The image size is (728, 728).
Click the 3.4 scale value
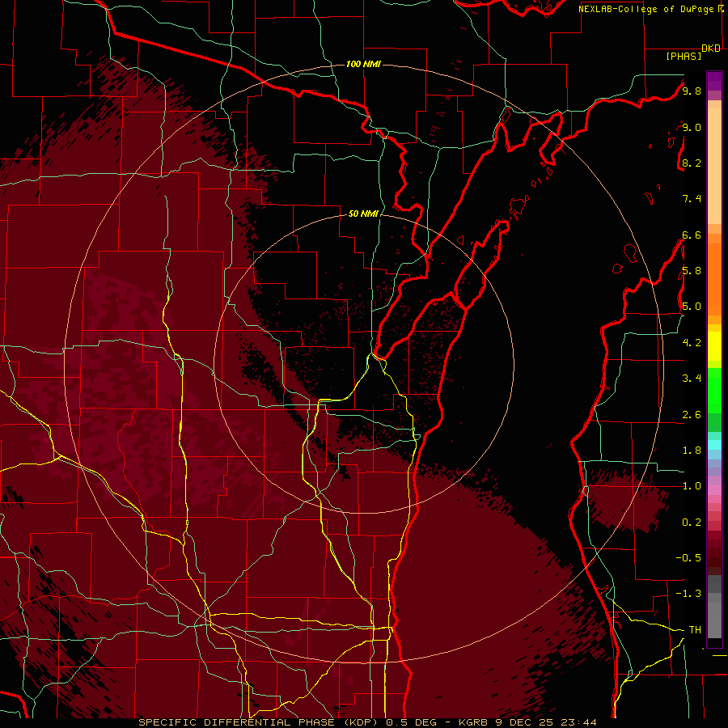(692, 378)
